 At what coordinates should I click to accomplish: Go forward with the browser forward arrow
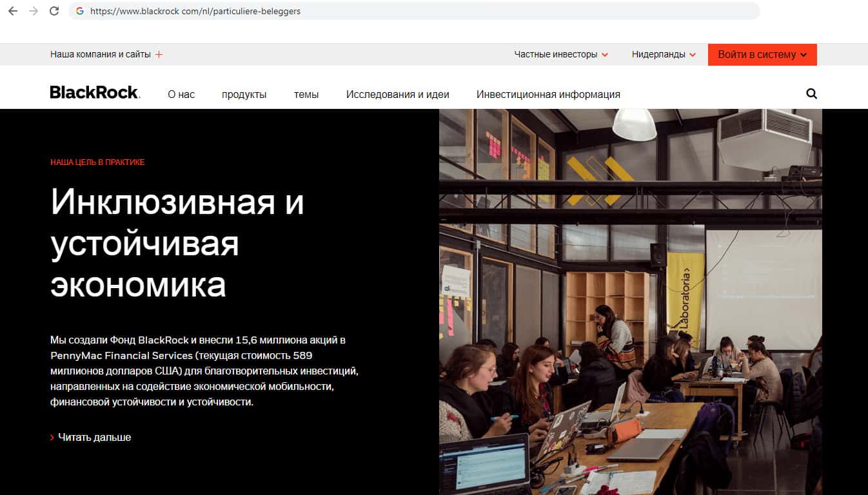pos(34,11)
